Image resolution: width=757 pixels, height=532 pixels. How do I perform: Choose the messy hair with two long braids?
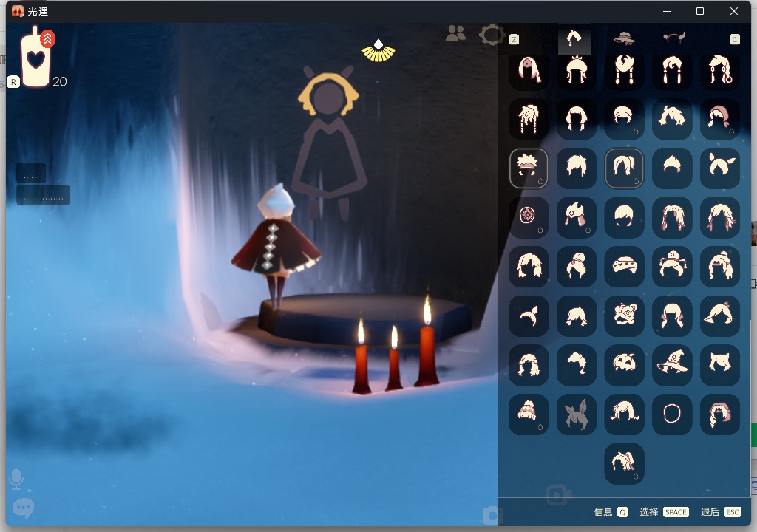[x=529, y=119]
